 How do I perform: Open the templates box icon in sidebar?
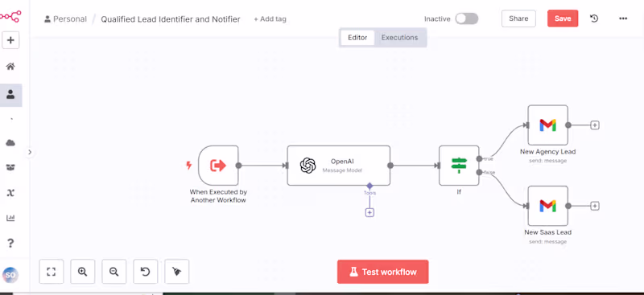coord(10,167)
